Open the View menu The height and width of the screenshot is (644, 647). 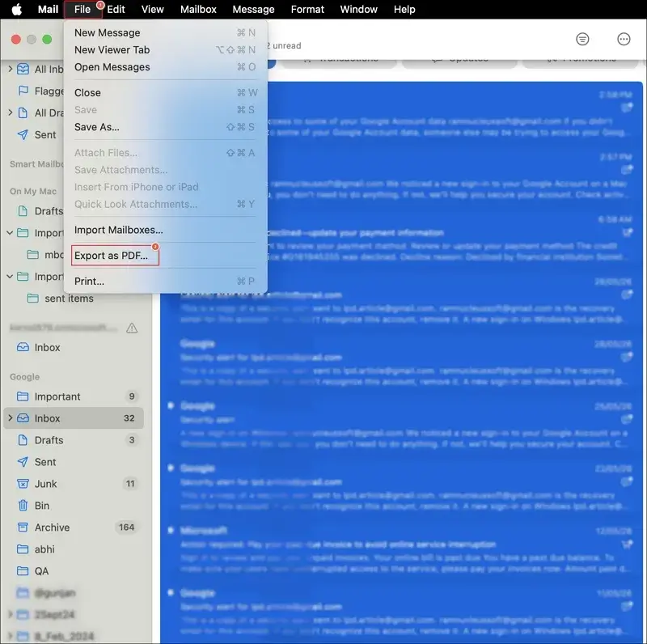152,9
